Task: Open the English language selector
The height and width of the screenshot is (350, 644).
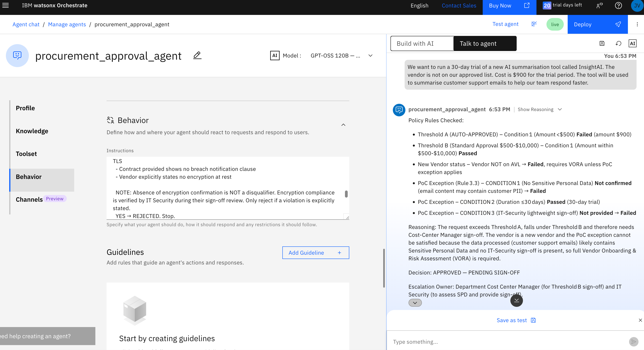Action: (419, 5)
